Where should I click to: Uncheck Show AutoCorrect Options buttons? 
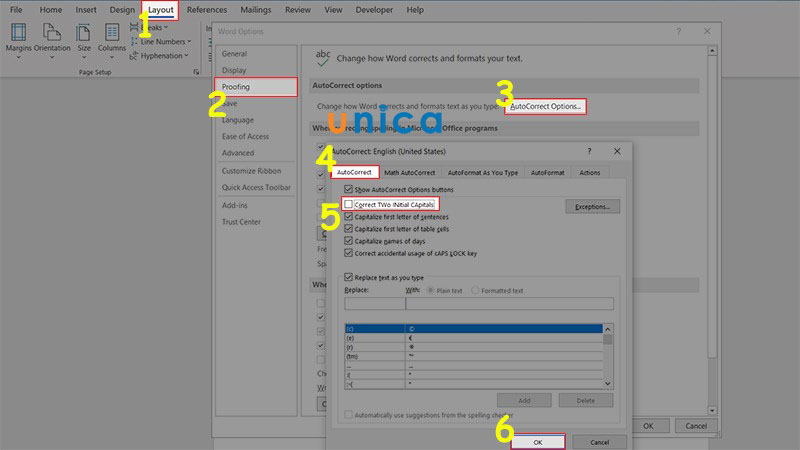click(349, 189)
